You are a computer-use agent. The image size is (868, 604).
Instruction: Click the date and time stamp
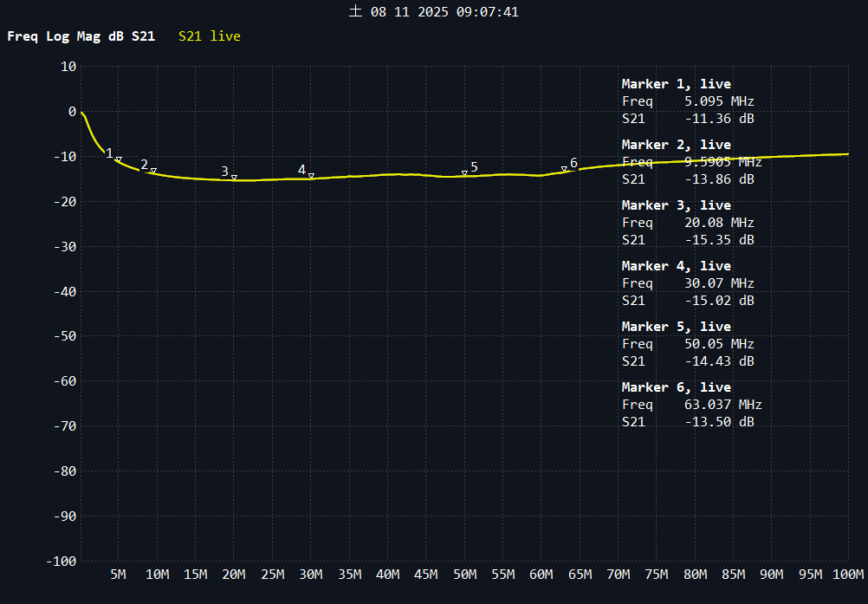coord(433,12)
